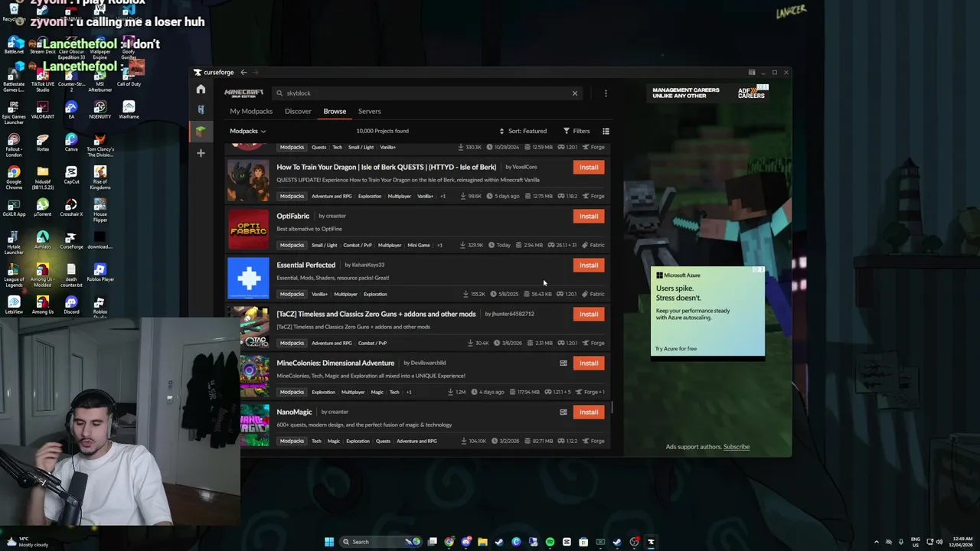Click Exploration tag on Essential Perfected row
This screenshot has width=980, height=551.
click(x=375, y=294)
